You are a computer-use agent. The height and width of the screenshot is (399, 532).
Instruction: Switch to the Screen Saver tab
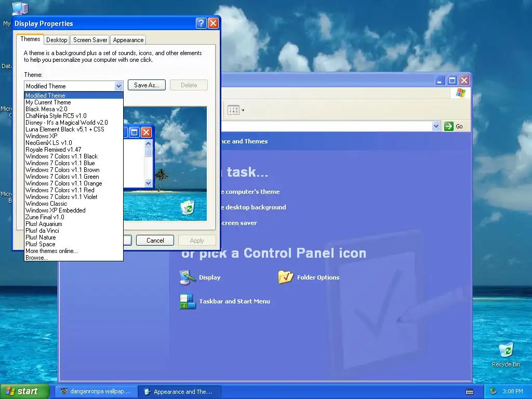tap(90, 39)
